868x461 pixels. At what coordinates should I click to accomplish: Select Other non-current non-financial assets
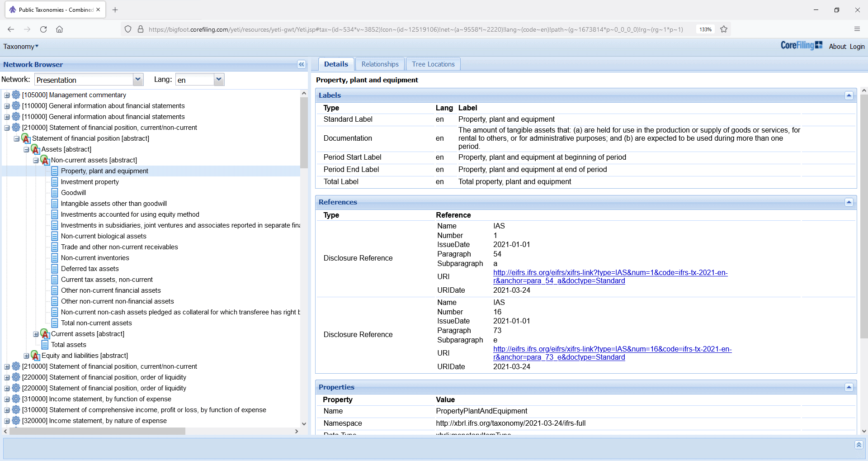tap(117, 301)
